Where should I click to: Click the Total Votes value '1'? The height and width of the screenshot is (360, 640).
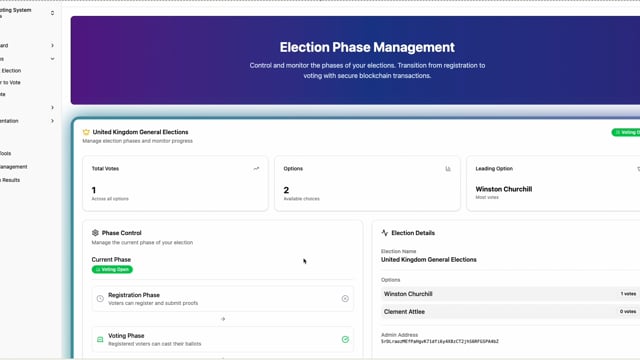[94, 190]
